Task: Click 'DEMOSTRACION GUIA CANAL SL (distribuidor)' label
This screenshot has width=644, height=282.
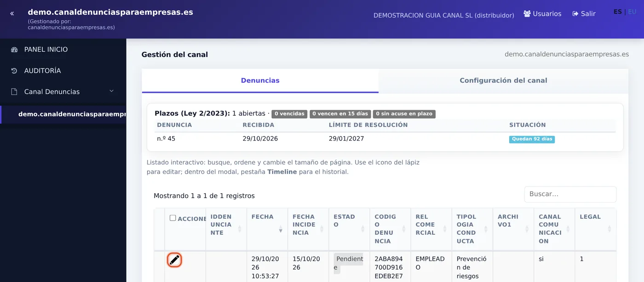Action: click(x=444, y=15)
